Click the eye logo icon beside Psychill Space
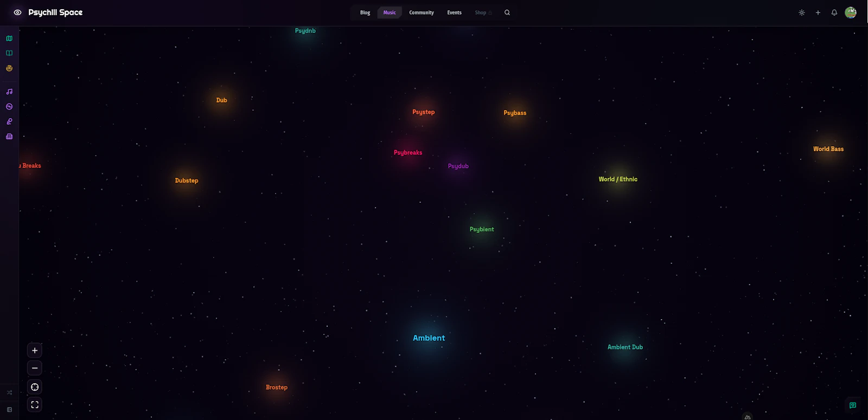Image resolution: width=868 pixels, height=420 pixels. 17,12
